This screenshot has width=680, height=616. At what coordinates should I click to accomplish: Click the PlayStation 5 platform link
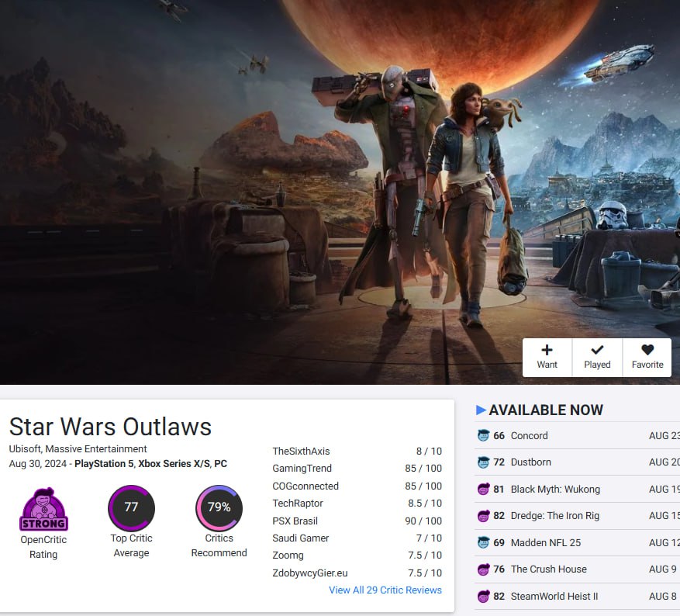tap(104, 464)
